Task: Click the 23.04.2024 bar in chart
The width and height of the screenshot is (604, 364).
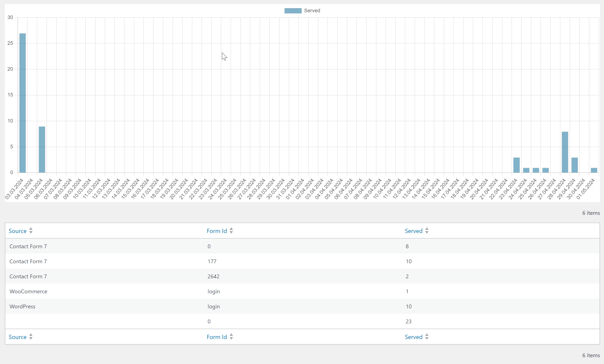Action: pos(517,165)
